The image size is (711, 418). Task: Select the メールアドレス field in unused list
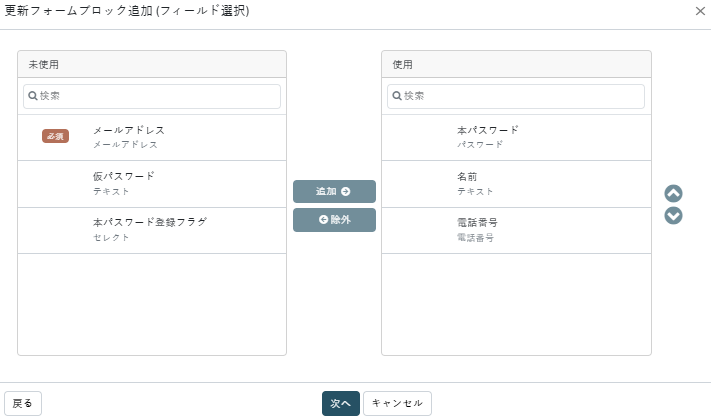(152, 137)
